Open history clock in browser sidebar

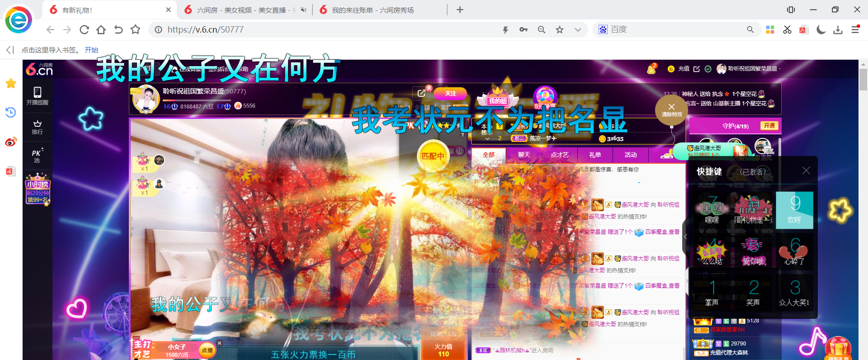(x=11, y=112)
